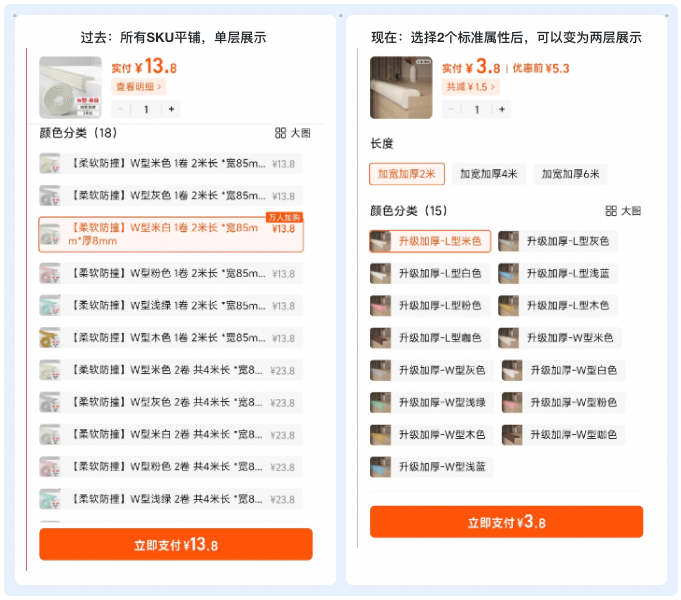Choose color 升级加厚-W型浅蓝
The height and width of the screenshot is (600, 681).
point(432,467)
